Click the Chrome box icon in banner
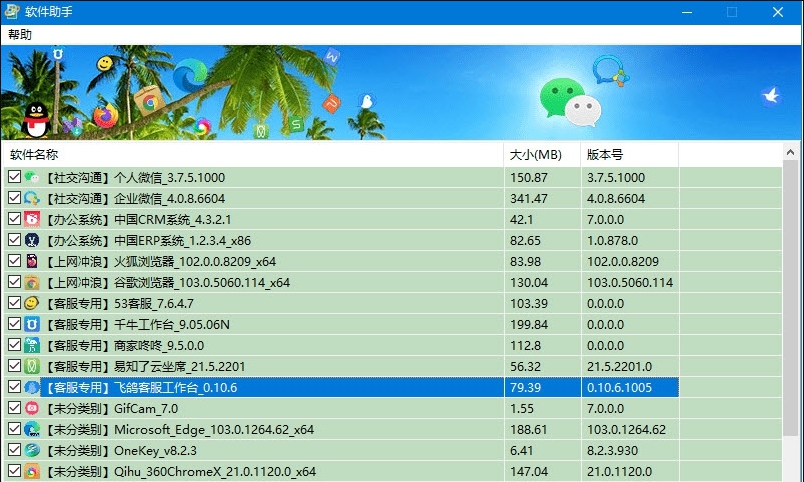 click(149, 102)
